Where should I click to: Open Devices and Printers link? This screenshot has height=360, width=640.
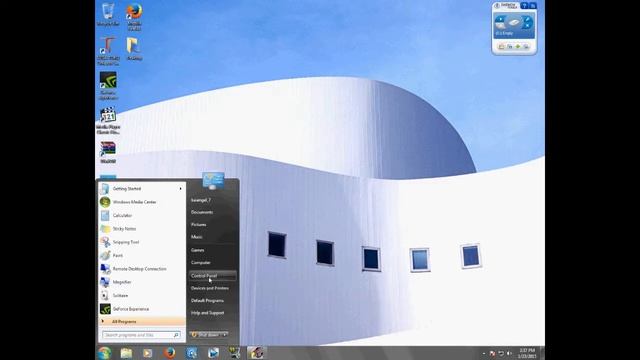tap(212, 288)
